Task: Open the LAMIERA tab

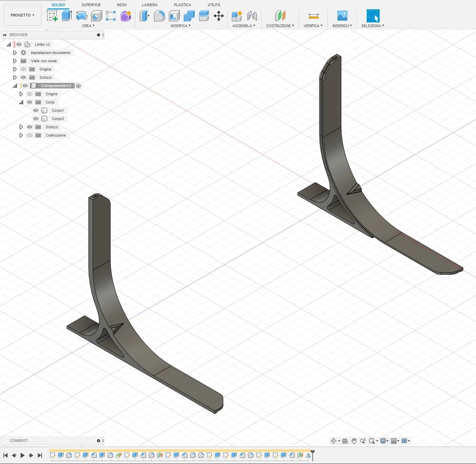Action: point(150,5)
